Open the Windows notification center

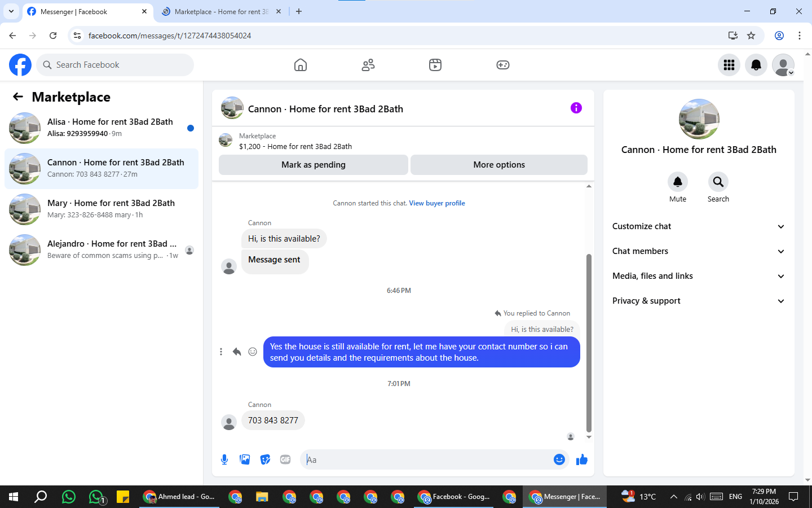tap(793, 497)
